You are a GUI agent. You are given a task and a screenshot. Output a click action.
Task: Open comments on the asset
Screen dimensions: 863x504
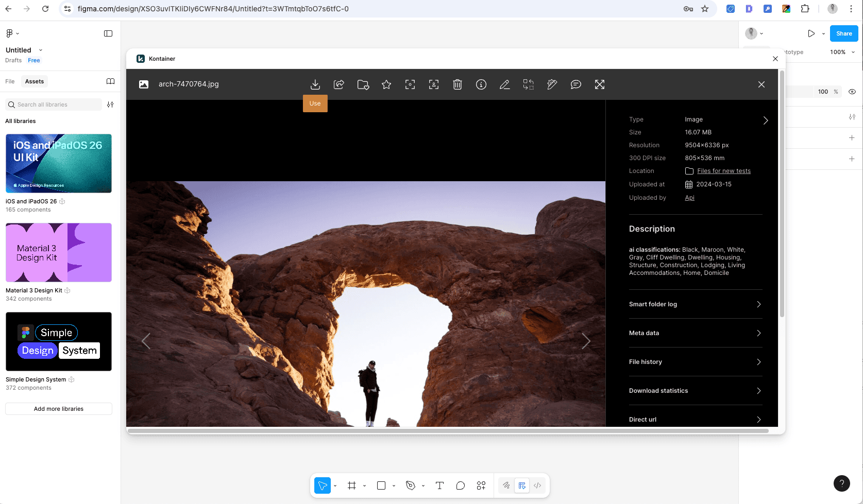click(x=576, y=84)
